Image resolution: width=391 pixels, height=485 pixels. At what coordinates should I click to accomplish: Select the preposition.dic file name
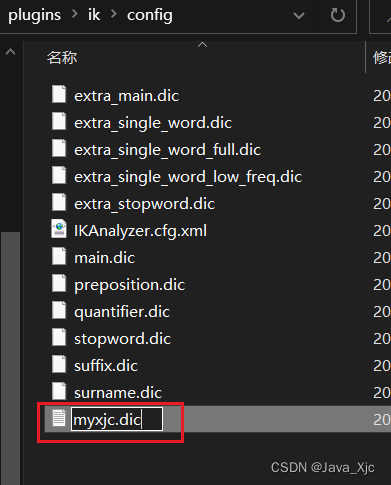click(130, 285)
